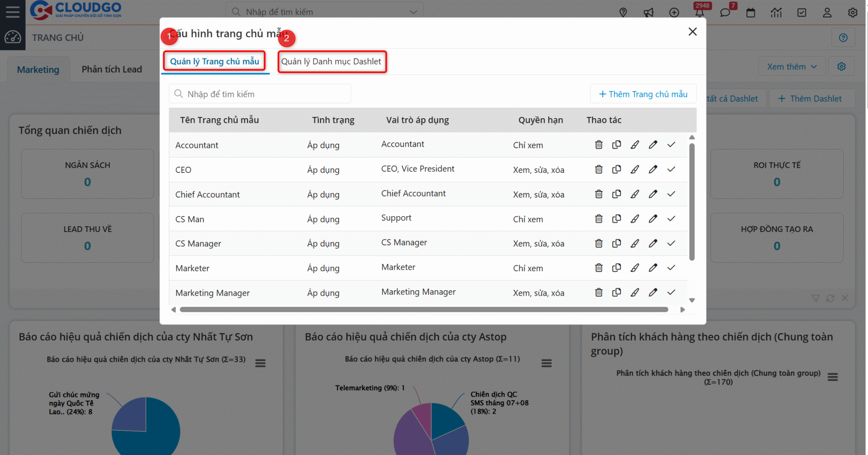Expand the global search dropdown chevron
The image size is (868, 455).
pos(413,12)
